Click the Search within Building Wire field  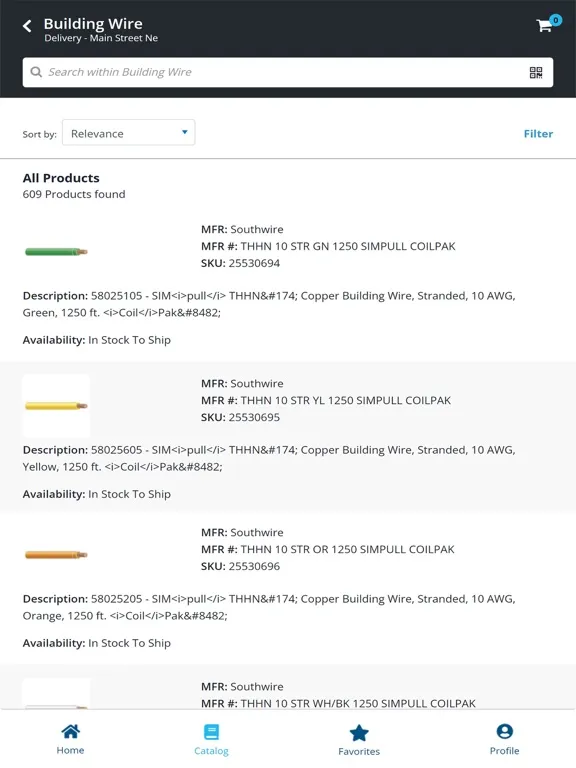[288, 72]
